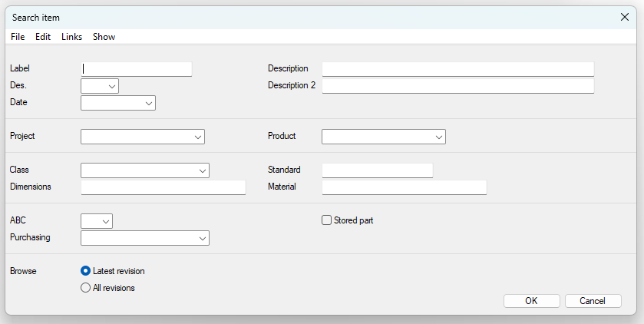Enable the Stored part checkbox
Viewport: 644px width, 324px height.
[327, 220]
